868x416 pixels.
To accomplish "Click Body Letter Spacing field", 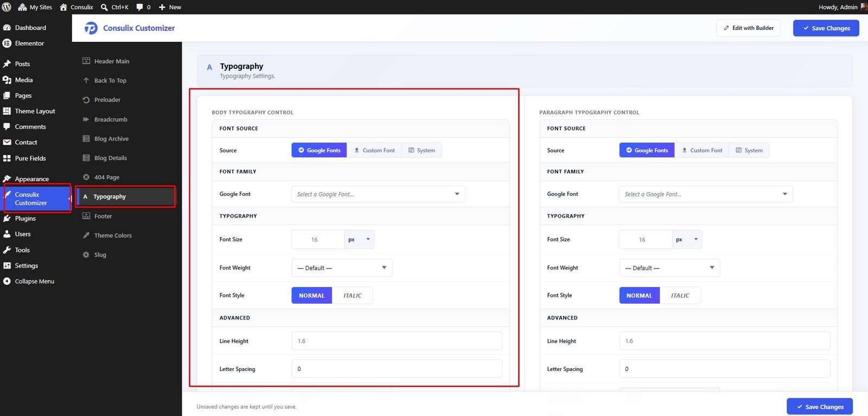I will 397,369.
